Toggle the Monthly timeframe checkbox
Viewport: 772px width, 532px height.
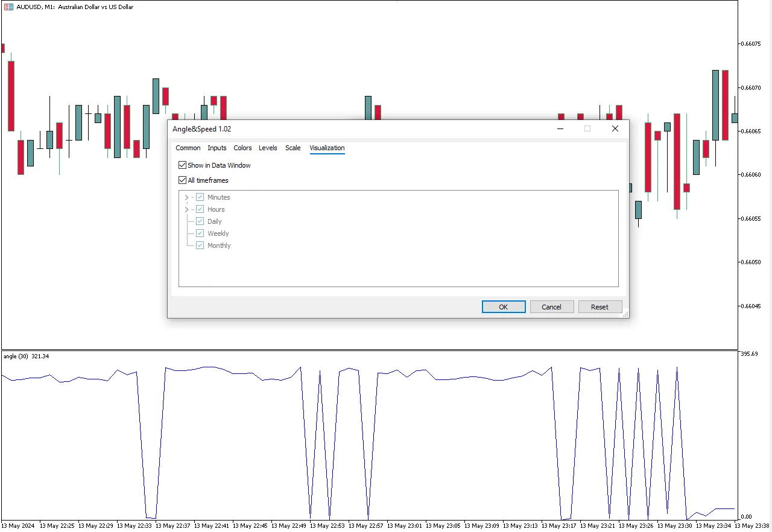[x=200, y=245]
